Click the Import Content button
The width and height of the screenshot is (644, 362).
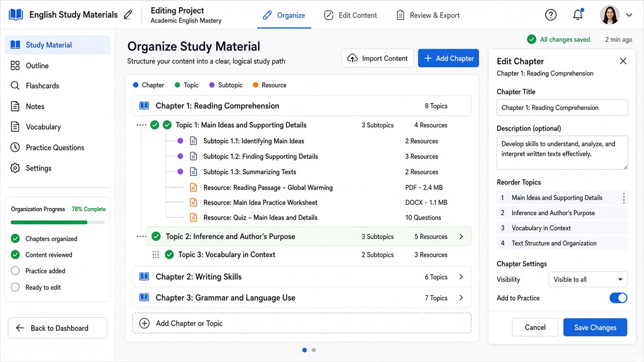point(377,58)
